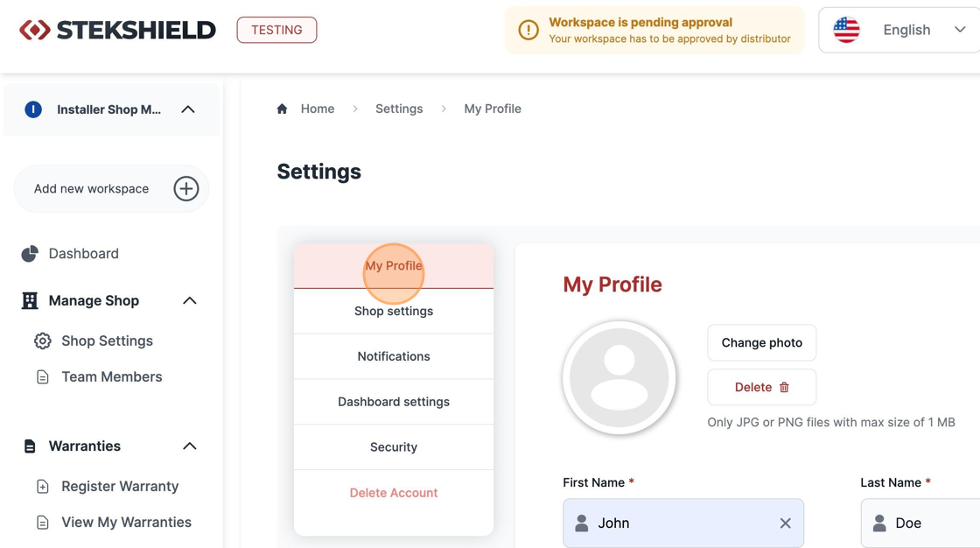Go to Settings breadcrumb link
Image resolution: width=980 pixels, height=548 pixels.
tap(399, 109)
